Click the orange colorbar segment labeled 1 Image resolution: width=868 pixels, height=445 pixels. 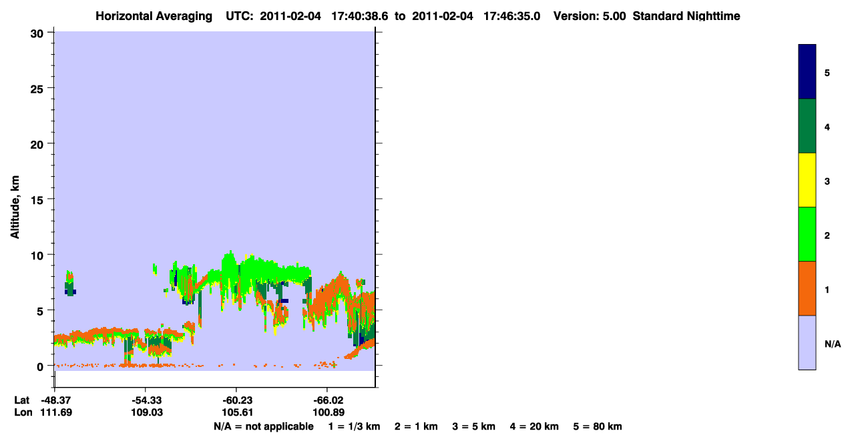tap(807, 288)
